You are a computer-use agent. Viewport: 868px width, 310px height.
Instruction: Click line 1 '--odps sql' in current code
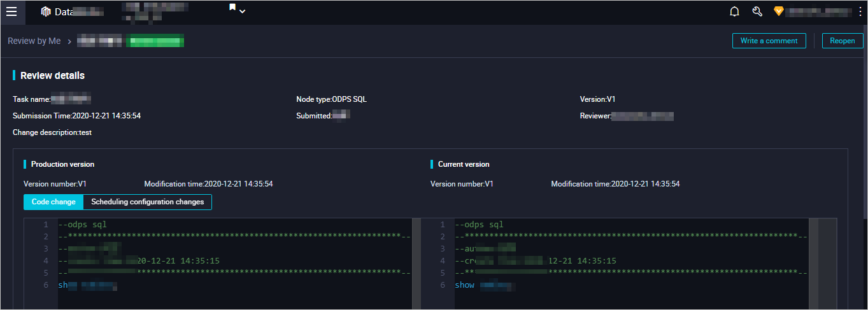479,225
